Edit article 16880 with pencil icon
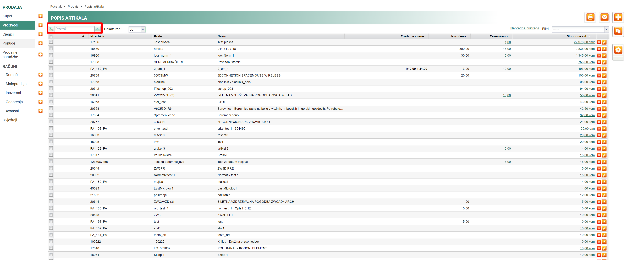This screenshot has height=260, width=644. tap(604, 49)
